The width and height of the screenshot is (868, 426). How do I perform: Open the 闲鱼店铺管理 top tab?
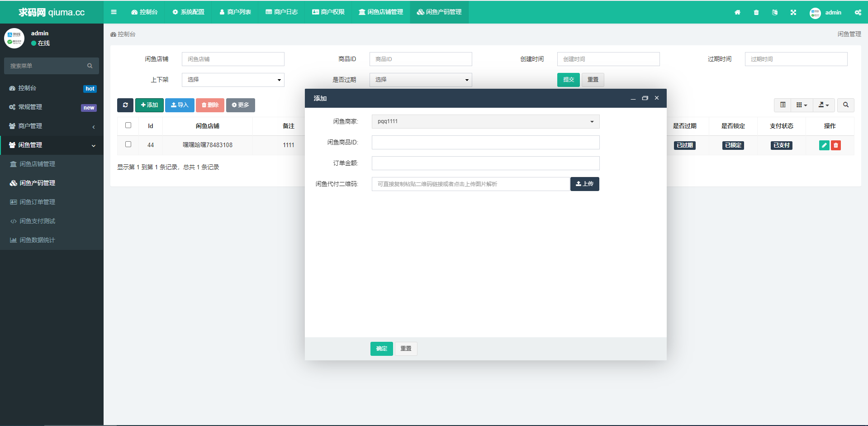pos(381,12)
